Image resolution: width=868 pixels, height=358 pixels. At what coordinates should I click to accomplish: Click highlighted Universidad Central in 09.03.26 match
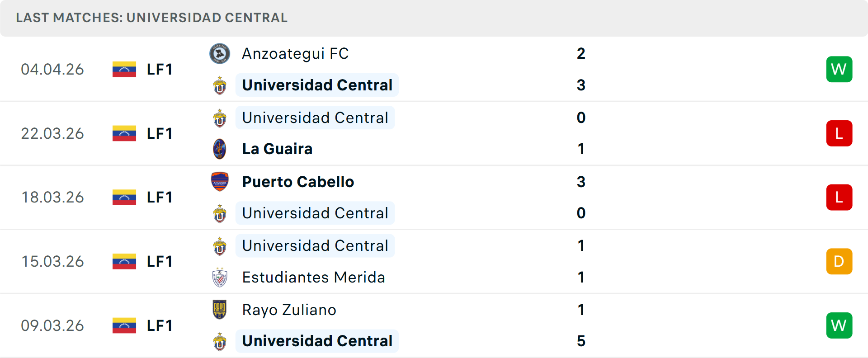(317, 341)
